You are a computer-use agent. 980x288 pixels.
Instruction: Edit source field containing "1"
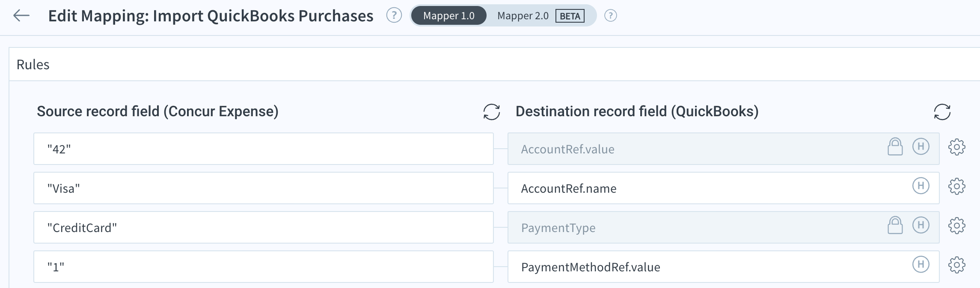264,267
